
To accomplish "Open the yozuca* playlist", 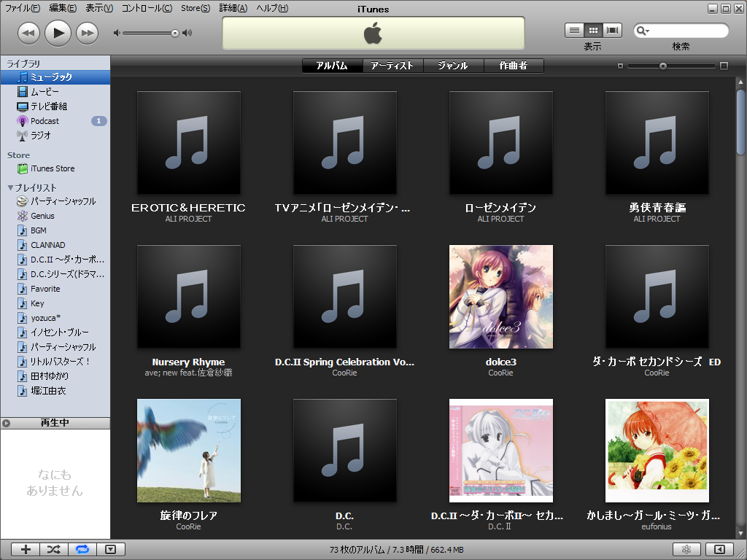I will (55, 318).
